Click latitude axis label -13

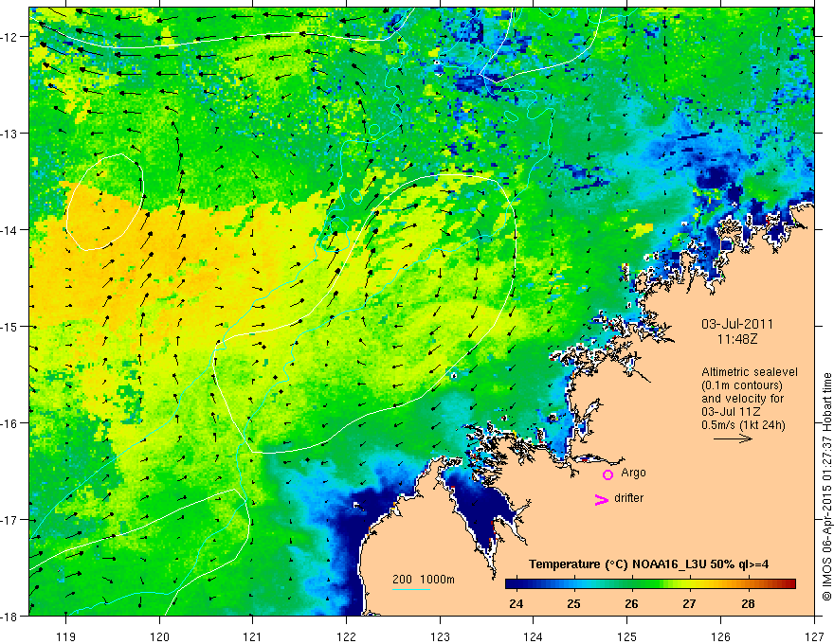[9, 134]
